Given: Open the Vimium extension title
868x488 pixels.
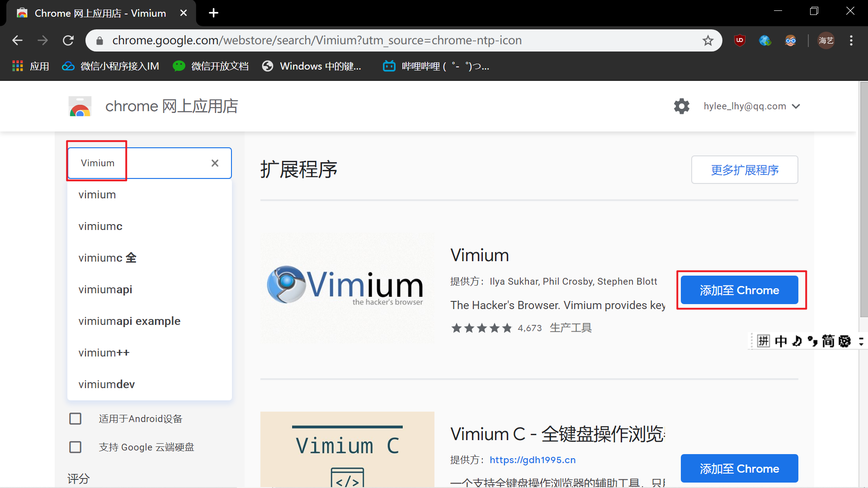Looking at the screenshot, I should click(x=480, y=255).
